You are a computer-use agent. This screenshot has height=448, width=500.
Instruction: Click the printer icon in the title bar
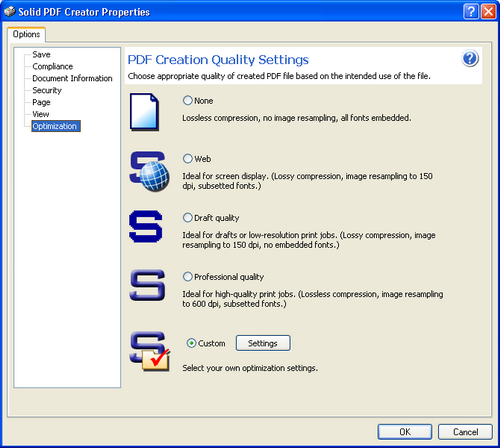pyautogui.click(x=9, y=12)
